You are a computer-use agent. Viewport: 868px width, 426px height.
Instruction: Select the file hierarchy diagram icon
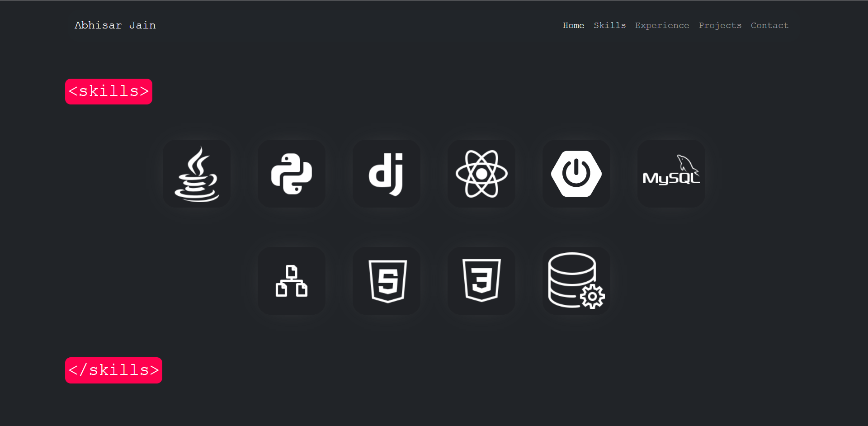(x=292, y=281)
